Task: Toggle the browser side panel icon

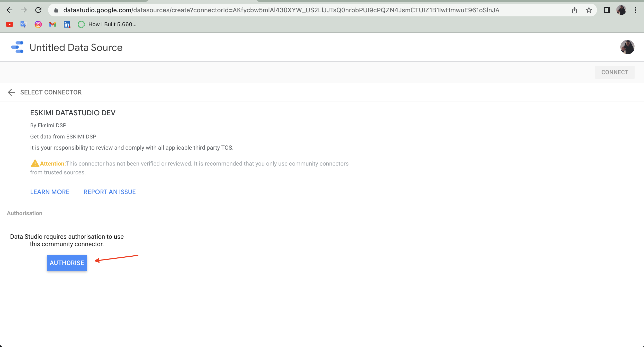Action: (x=606, y=10)
